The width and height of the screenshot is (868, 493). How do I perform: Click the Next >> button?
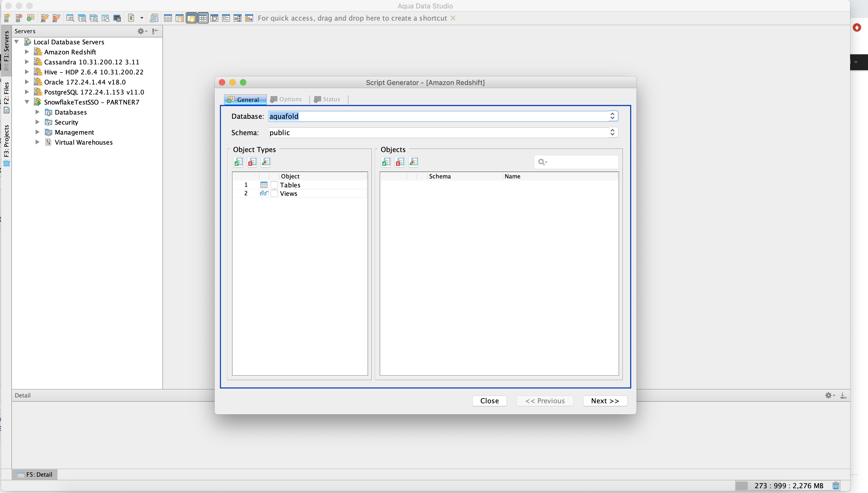605,401
